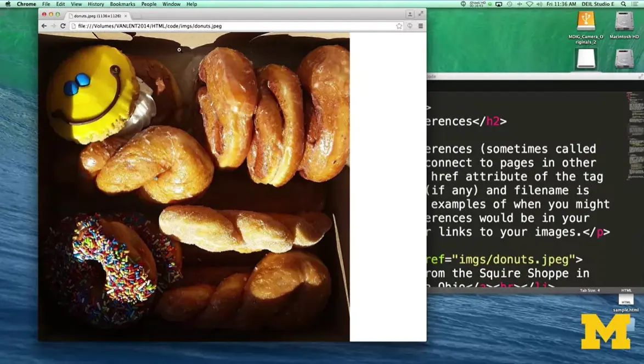Reload the donuts.jpeg page
Viewport: 644px width, 364px height.
click(x=63, y=26)
